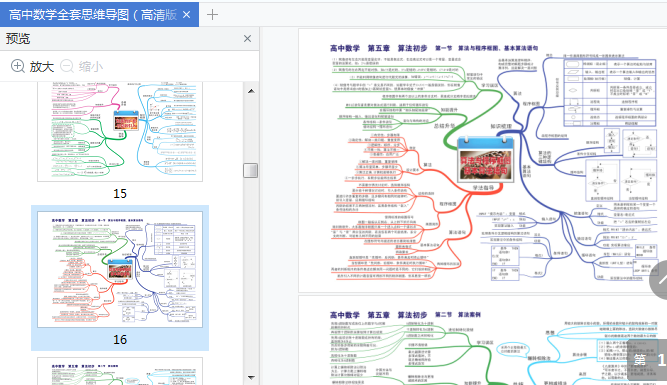Click the thumbnail scrollbar handle
667x385 pixels.
[251, 170]
